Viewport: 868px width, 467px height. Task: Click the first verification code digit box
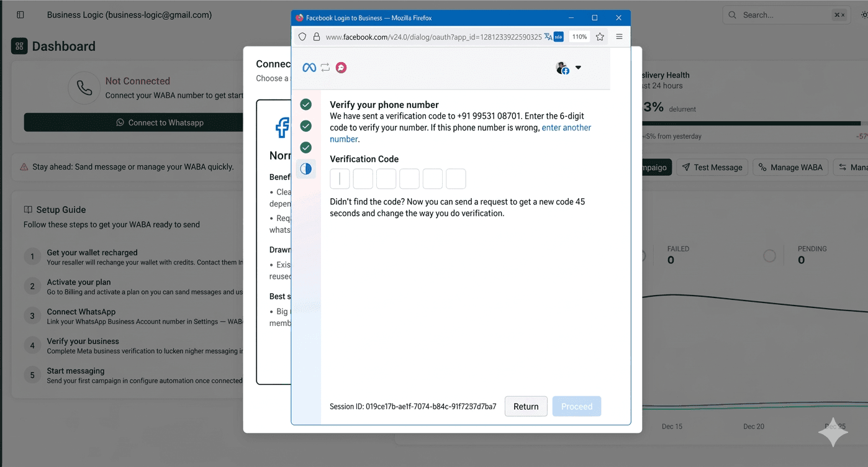pos(340,179)
